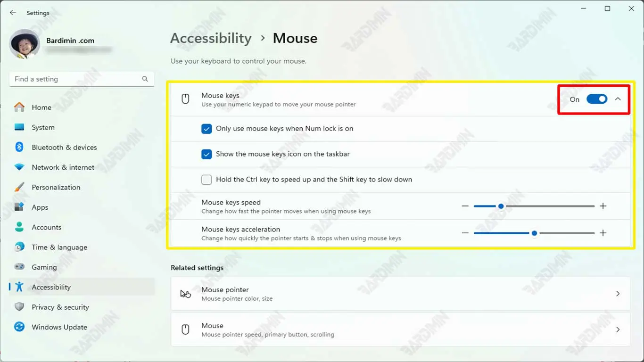Click the Network & internet wifi icon

[19, 167]
